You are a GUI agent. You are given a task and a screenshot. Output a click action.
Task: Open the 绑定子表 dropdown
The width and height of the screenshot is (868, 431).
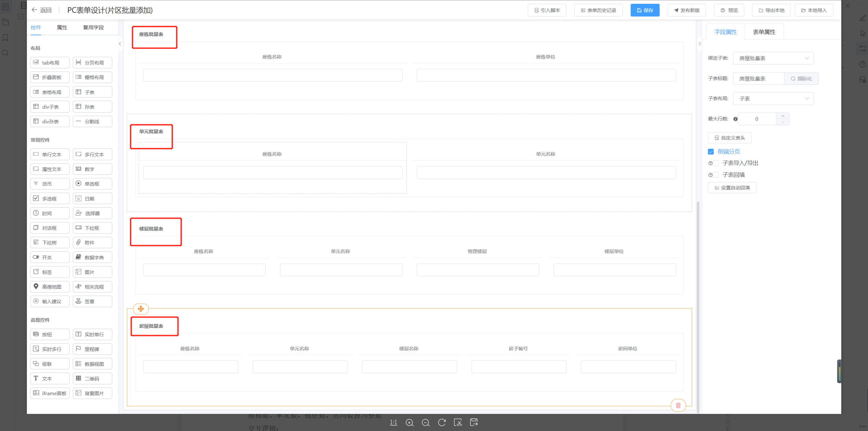773,58
